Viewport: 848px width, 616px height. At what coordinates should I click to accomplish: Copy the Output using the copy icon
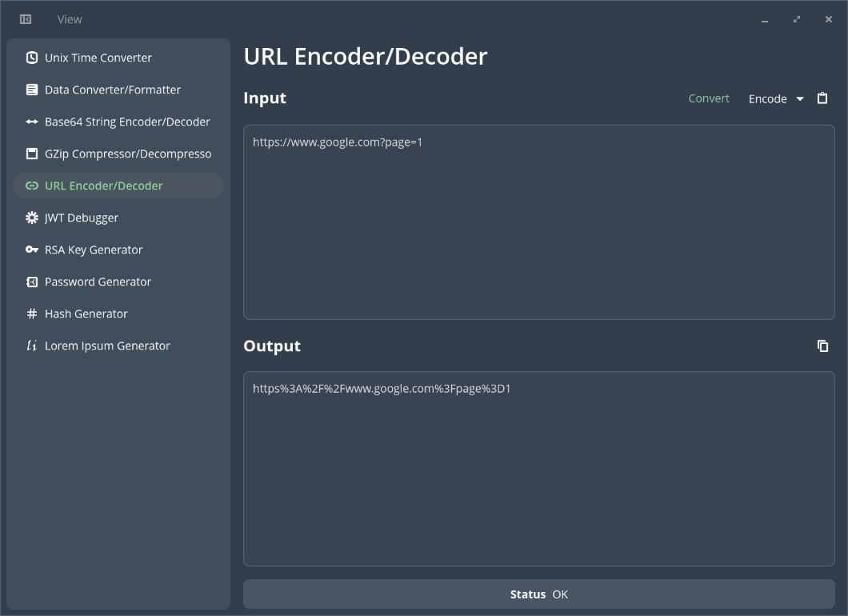(822, 346)
